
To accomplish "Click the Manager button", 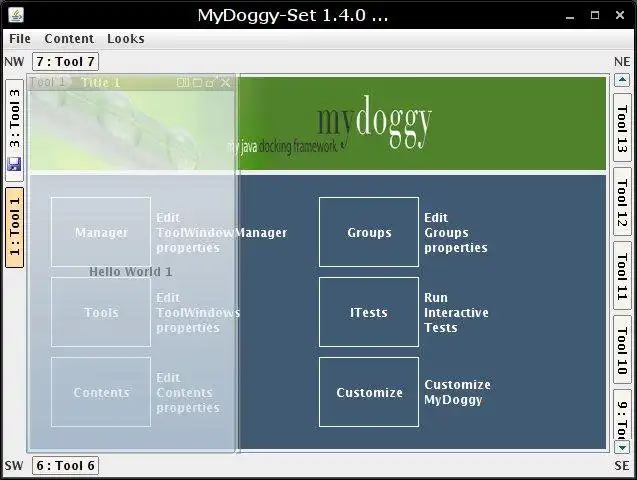I will point(101,232).
